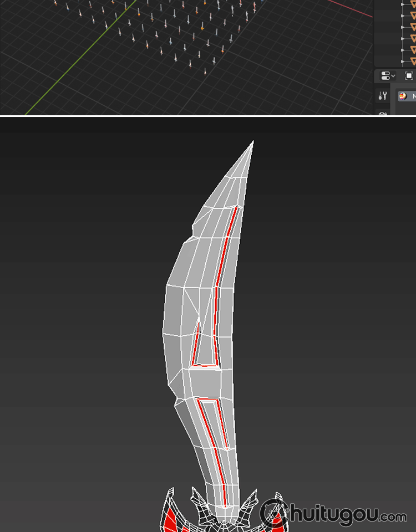Open the Properties editor type dropdown
Viewport: 416px width, 532px height.
388,76
